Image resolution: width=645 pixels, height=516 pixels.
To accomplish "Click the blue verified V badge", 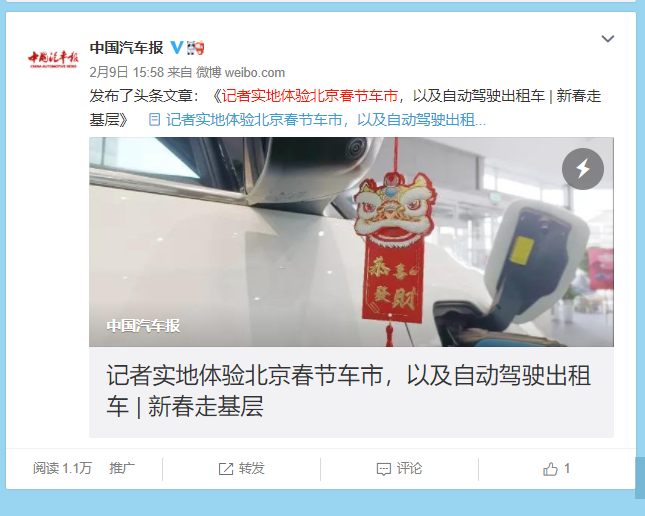I will 177,48.
